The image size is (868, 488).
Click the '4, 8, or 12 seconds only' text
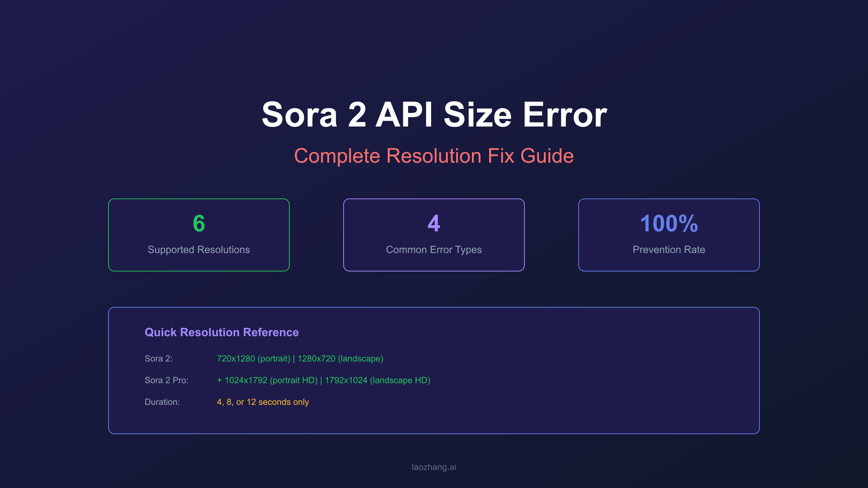[x=263, y=402]
